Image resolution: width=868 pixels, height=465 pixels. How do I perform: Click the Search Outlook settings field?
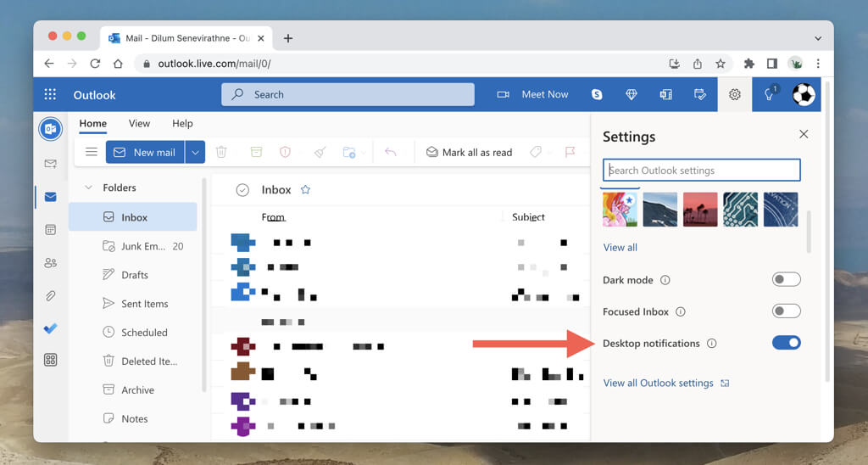click(x=701, y=171)
